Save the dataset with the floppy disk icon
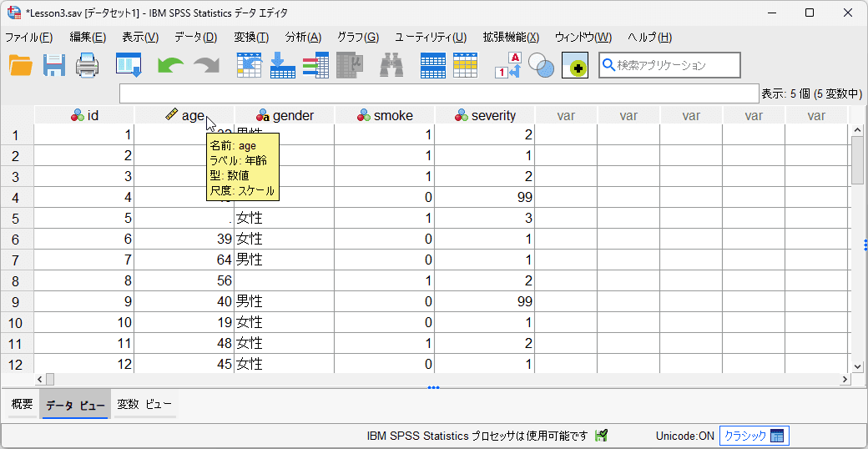Screen dimensions: 868x449 click(x=54, y=65)
